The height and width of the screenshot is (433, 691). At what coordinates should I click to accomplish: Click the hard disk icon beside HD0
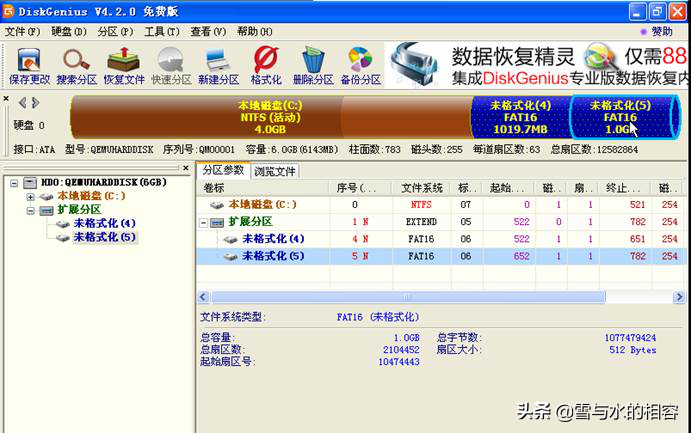point(30,182)
